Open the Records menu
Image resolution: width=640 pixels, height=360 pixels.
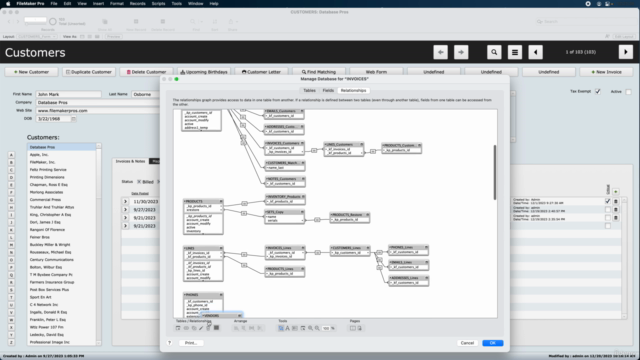138,4
